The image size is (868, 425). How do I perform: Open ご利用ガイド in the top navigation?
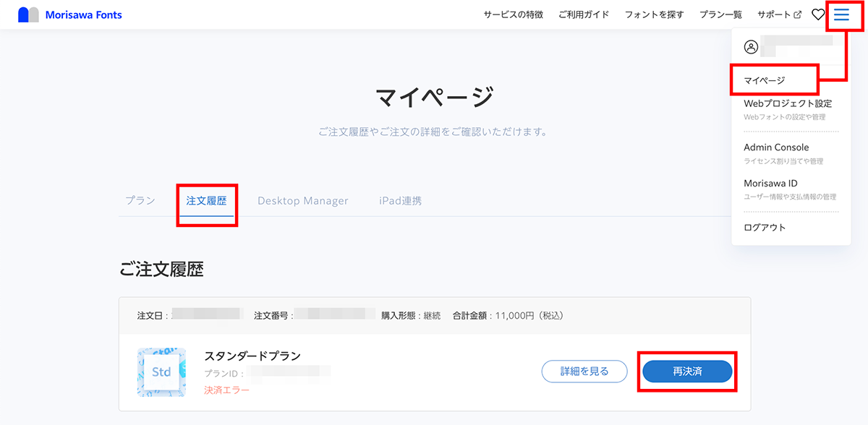point(584,14)
